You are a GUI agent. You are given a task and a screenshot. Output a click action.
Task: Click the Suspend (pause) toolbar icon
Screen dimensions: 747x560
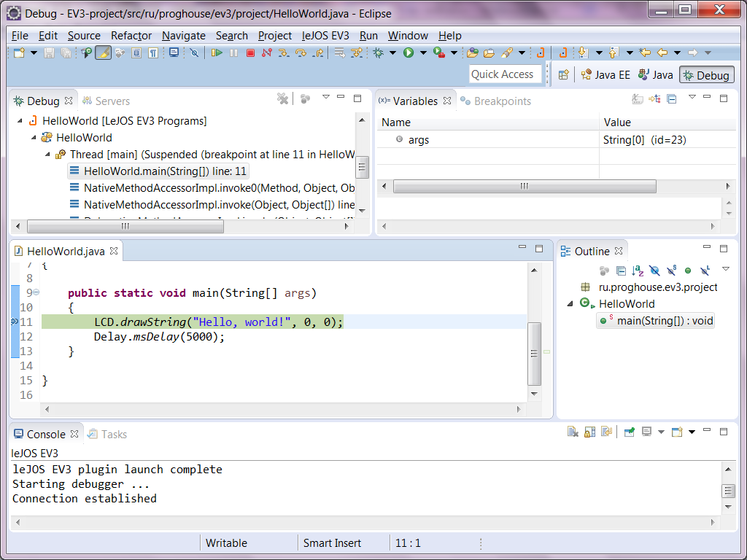pyautogui.click(x=233, y=52)
